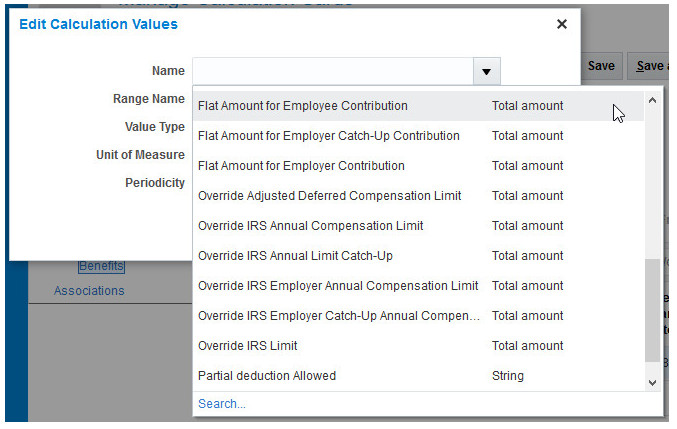Open the Name dropdown arrow

point(485,72)
